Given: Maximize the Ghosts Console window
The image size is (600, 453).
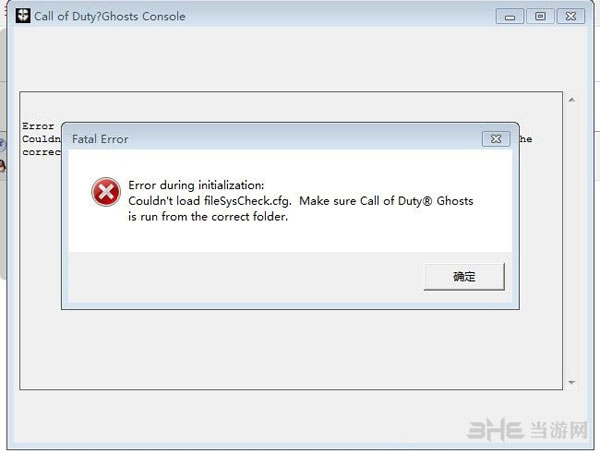Looking at the screenshot, I should point(540,16).
